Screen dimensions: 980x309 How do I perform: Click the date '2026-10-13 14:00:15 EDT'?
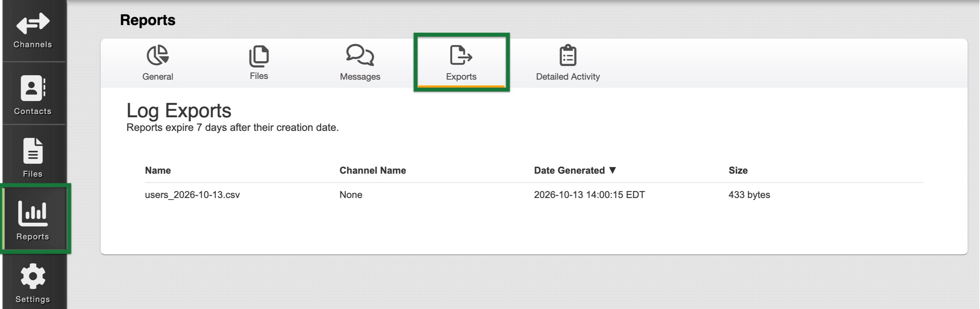point(589,195)
